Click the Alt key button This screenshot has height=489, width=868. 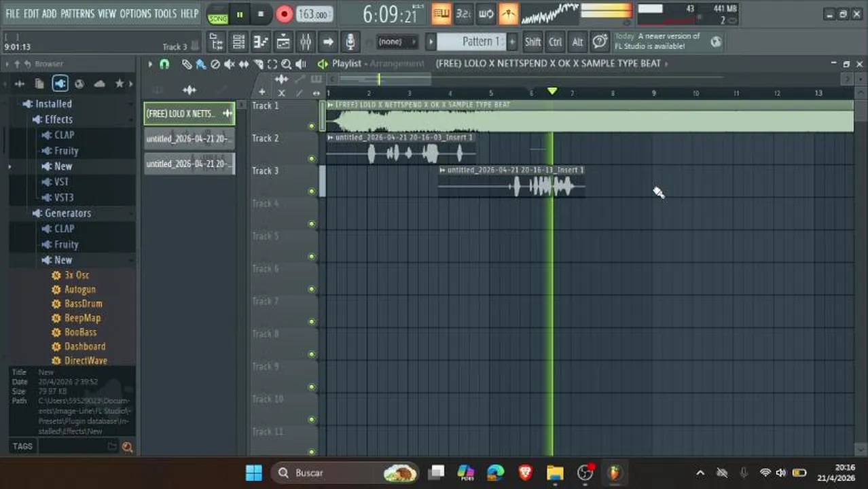(577, 42)
